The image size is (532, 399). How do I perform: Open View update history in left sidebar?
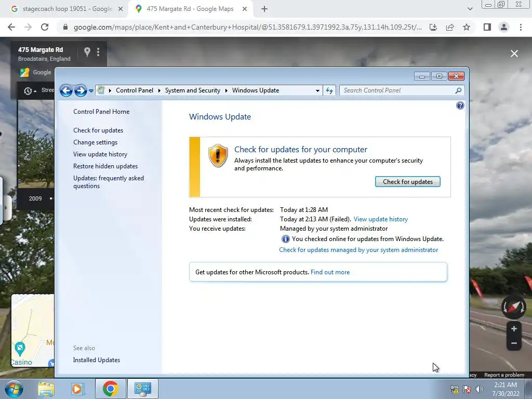tap(100, 154)
